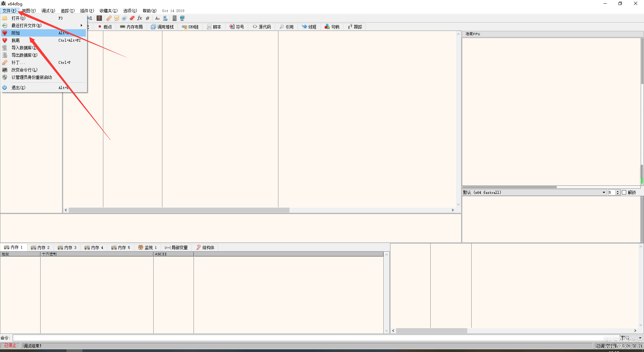The image size is (644, 352).
Task: Open the 收藏夹(I) menu
Action: coord(109,11)
